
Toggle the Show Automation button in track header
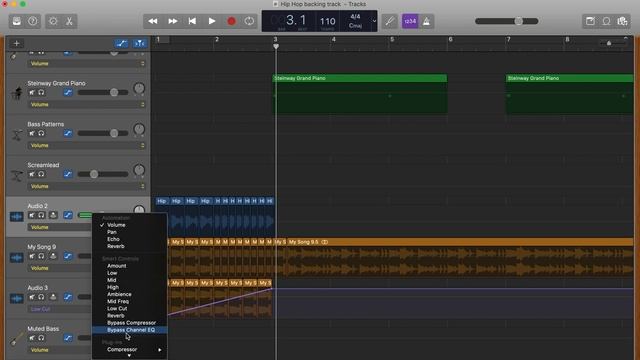121,43
